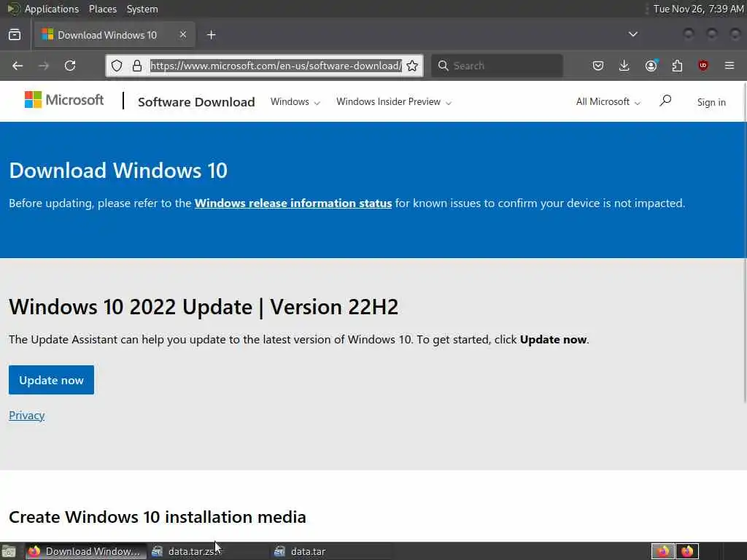This screenshot has height=560, width=747.
Task: Open a new browser tab
Action: pyautogui.click(x=212, y=35)
